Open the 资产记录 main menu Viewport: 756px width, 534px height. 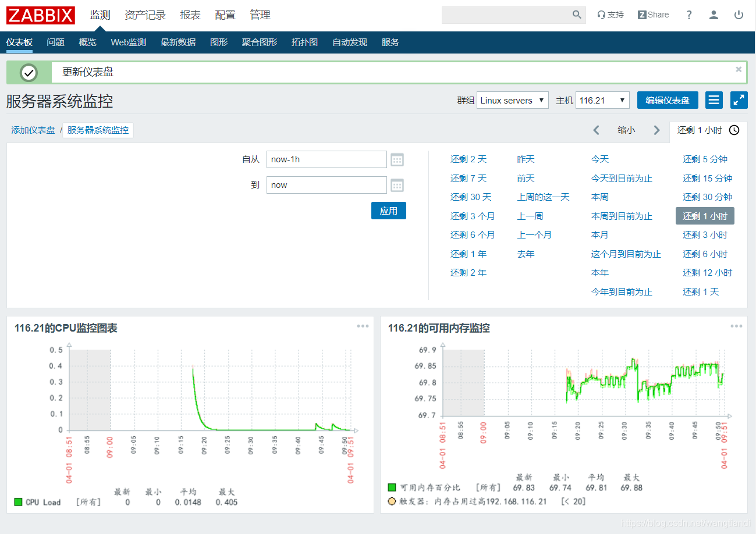pos(145,15)
